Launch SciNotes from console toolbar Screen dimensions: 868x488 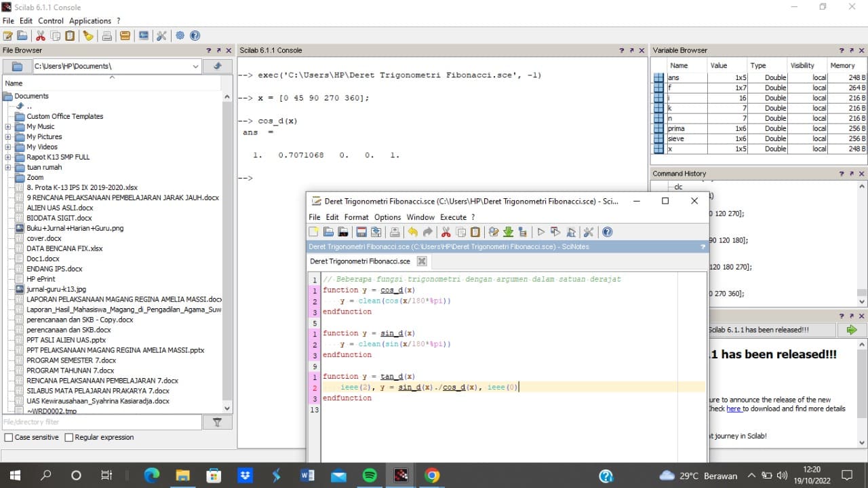[x=7, y=36]
